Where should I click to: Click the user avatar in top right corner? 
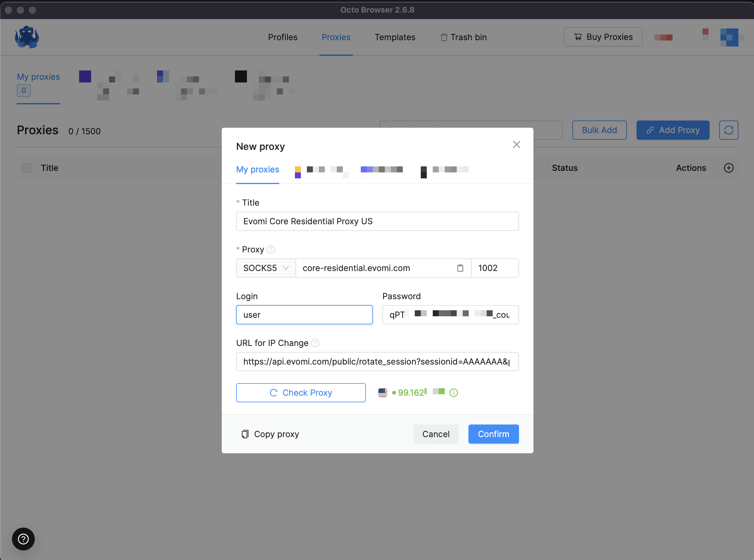(729, 37)
